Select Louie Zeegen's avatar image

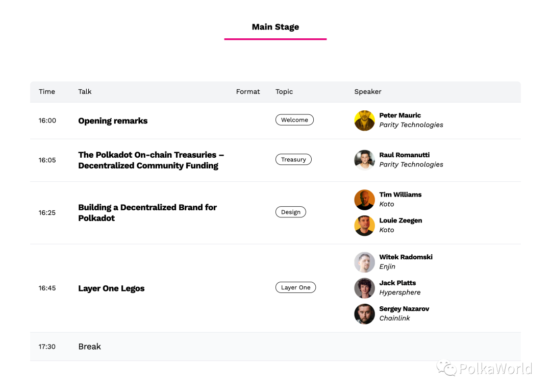click(364, 226)
